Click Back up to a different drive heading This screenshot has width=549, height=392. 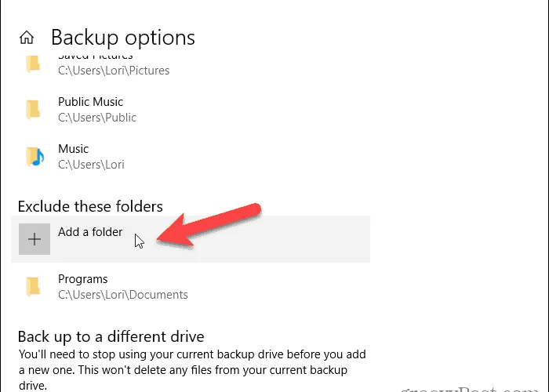click(x=111, y=336)
